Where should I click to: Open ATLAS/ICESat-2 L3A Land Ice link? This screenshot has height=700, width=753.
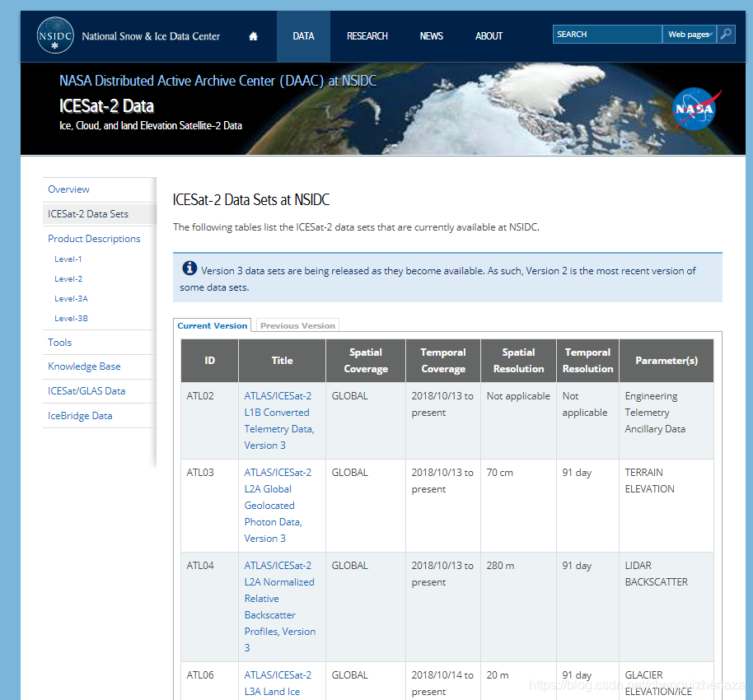click(278, 684)
